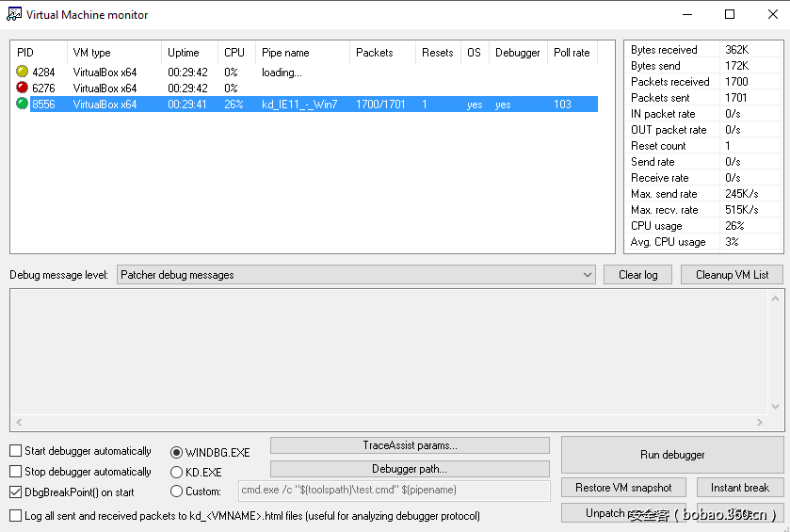Click the log area's right scroll arrow
Image resolution: width=790 pixels, height=532 pixels.
coord(776,424)
